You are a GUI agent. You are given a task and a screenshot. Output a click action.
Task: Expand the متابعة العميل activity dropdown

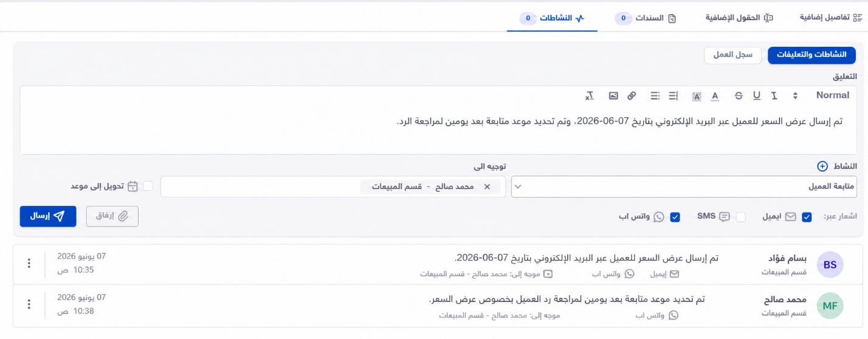pyautogui.click(x=684, y=187)
